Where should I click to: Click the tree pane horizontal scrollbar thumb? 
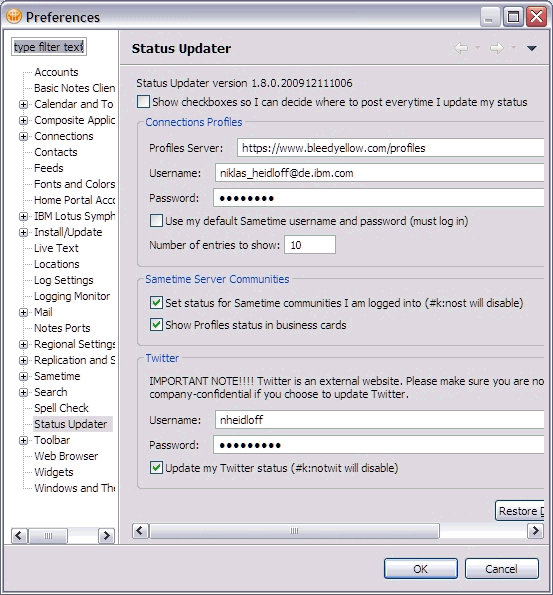coord(48,535)
